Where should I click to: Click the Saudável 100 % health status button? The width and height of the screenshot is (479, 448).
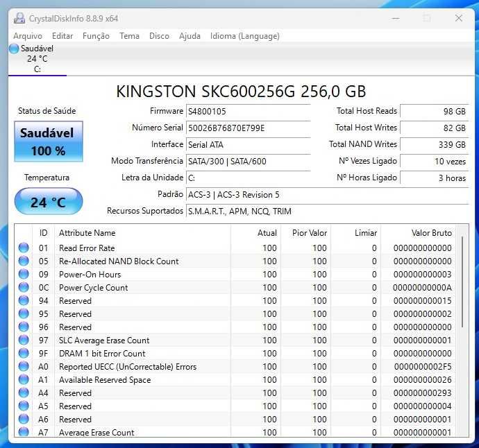[49, 141]
